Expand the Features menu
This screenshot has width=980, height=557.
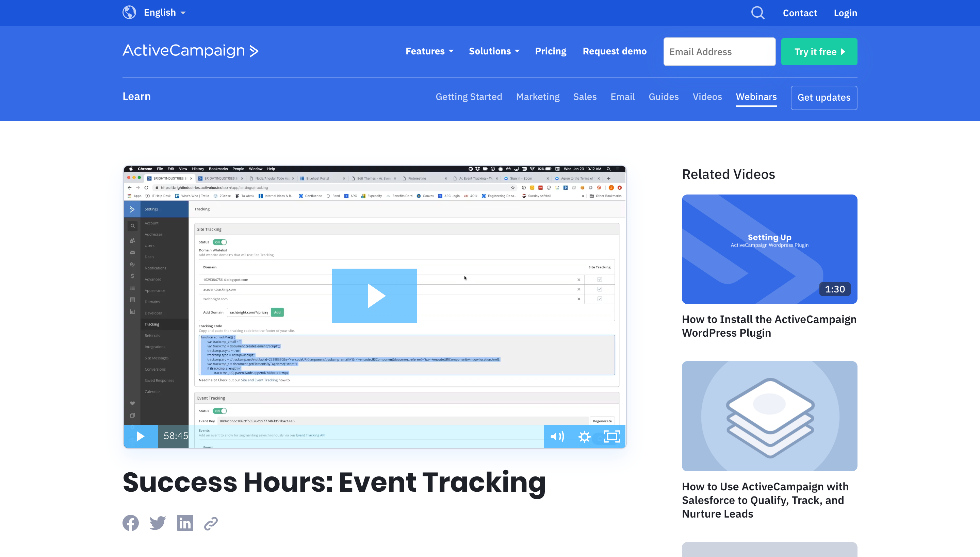[429, 51]
